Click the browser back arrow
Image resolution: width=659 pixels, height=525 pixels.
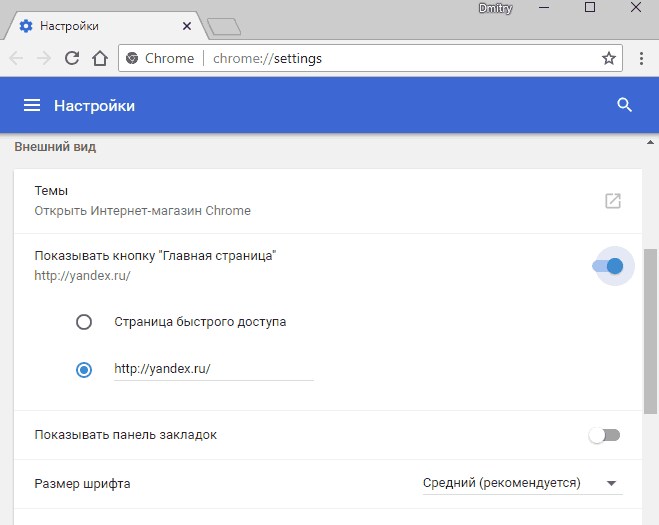pyautogui.click(x=16, y=58)
